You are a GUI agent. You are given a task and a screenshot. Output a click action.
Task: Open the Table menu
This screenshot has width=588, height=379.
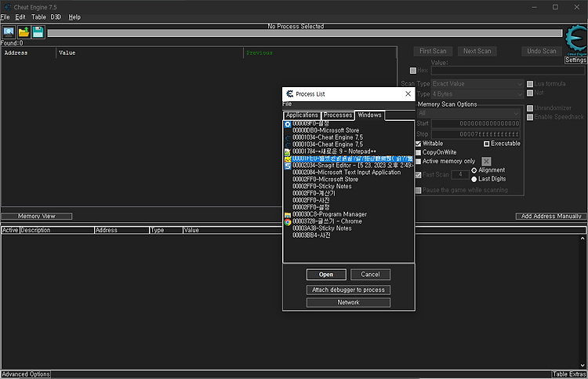click(x=38, y=17)
